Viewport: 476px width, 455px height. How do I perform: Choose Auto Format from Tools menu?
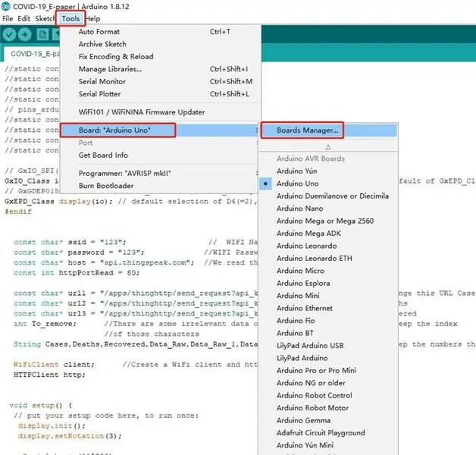(160, 32)
